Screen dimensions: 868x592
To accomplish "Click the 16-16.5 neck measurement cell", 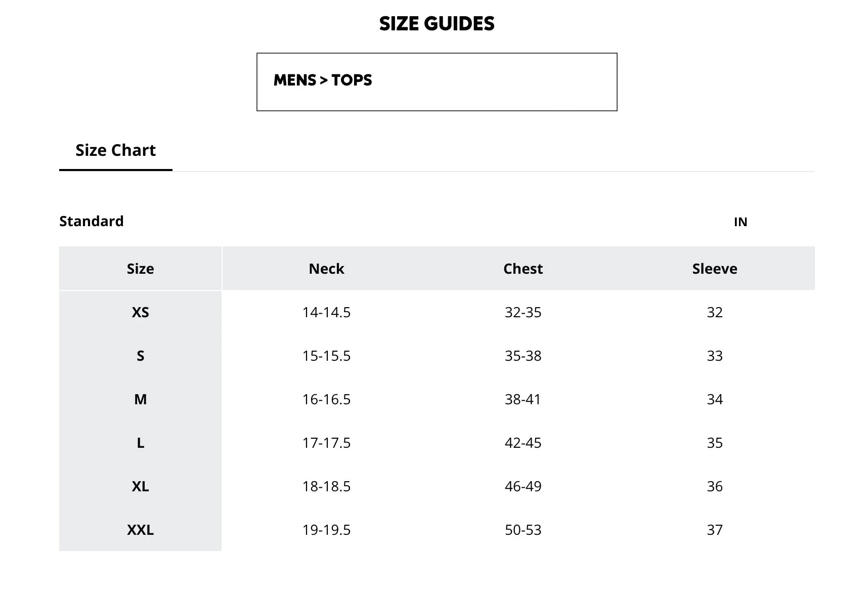I will [x=326, y=399].
